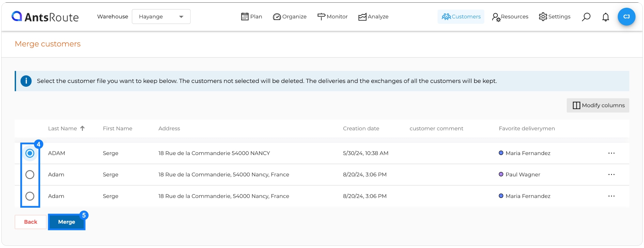
Task: Go to the Plan menu
Action: pyautogui.click(x=251, y=17)
